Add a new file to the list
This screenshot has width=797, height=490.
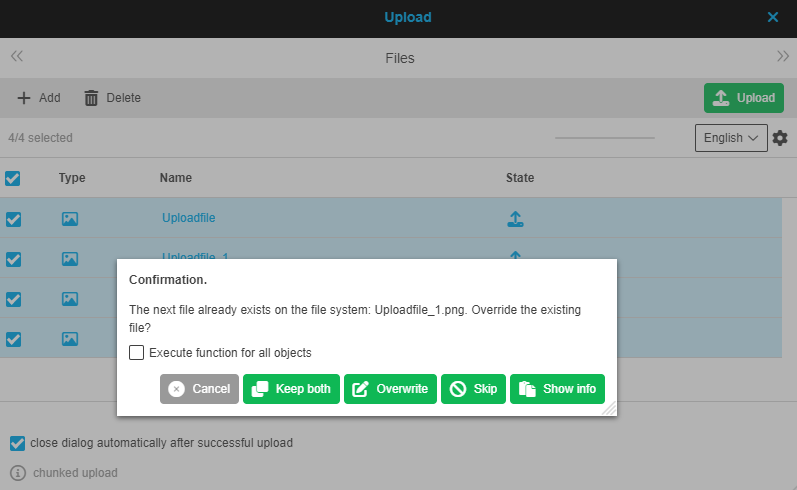tap(39, 98)
